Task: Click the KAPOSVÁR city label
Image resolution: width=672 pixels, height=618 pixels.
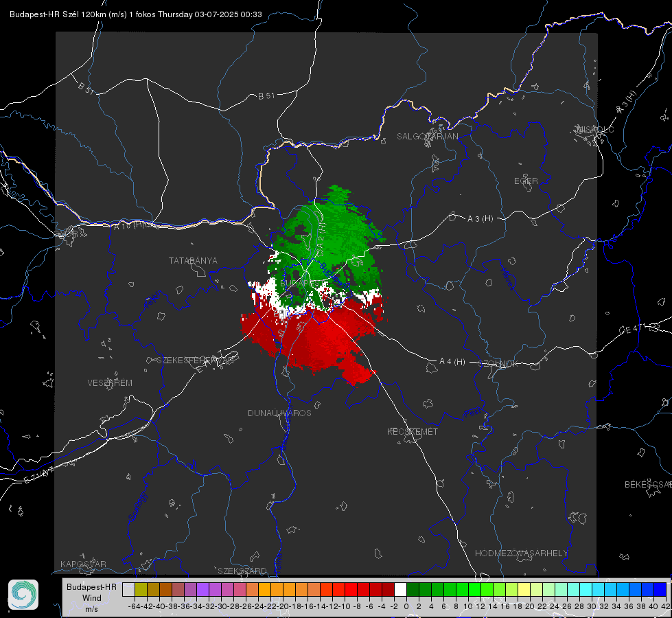Action: tap(83, 564)
